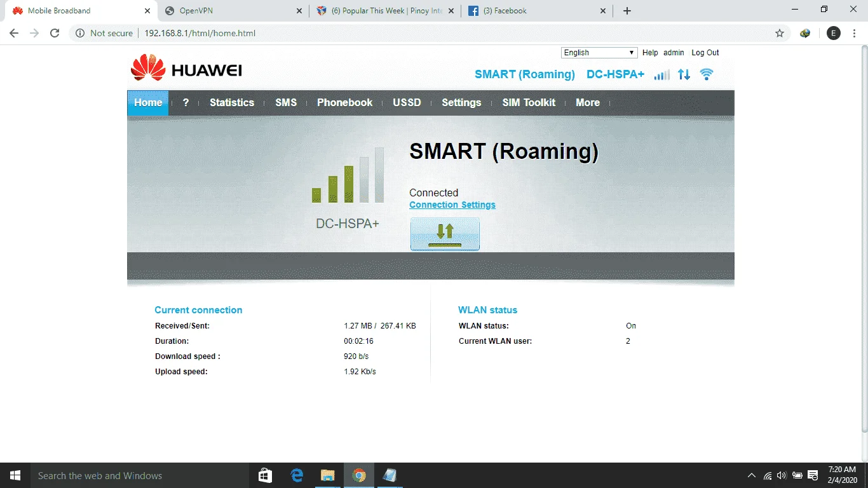
Task: Open the notebook app in the taskbar
Action: point(390,475)
